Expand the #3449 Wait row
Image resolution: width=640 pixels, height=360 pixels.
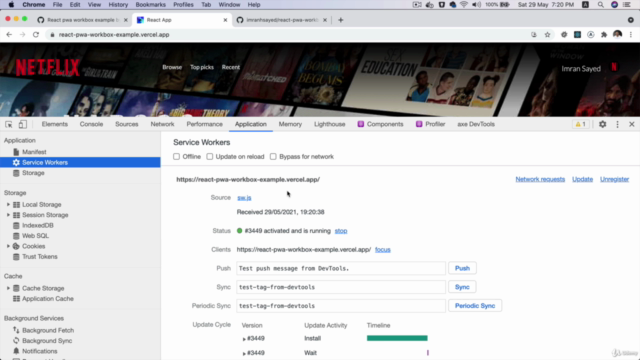pyautogui.click(x=244, y=353)
